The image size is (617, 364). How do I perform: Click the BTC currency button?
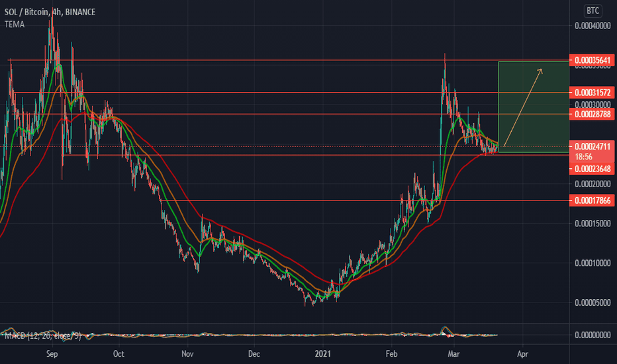(x=593, y=11)
